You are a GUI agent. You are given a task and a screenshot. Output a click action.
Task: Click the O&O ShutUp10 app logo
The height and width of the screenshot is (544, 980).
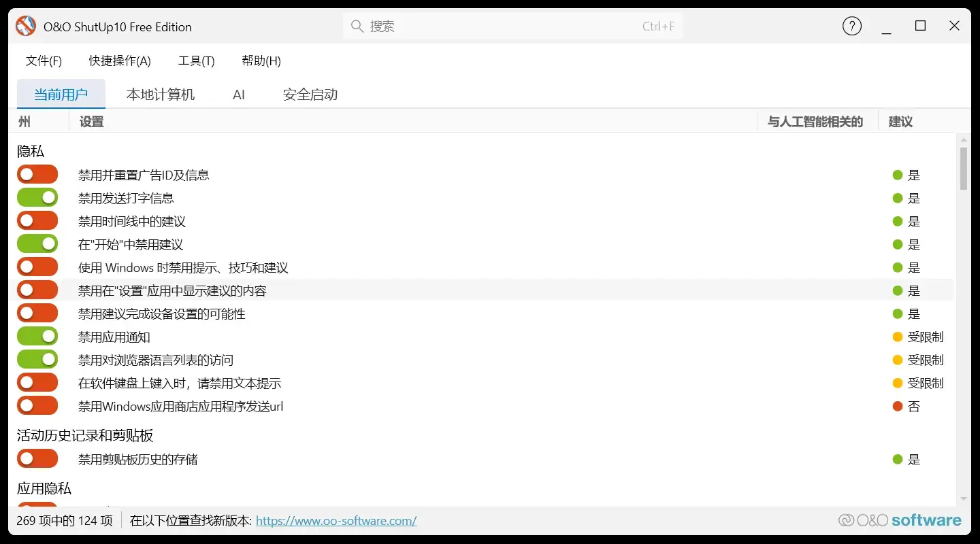pyautogui.click(x=26, y=27)
